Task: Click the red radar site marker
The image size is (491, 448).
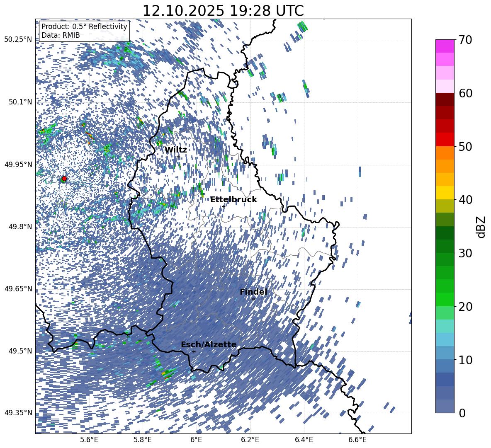Action: coord(64,179)
